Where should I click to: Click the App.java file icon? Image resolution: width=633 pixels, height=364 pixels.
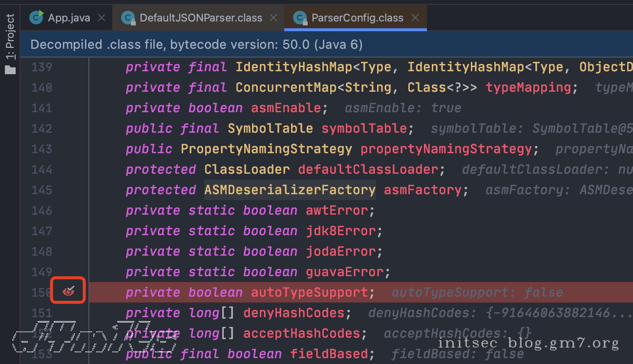tap(36, 18)
